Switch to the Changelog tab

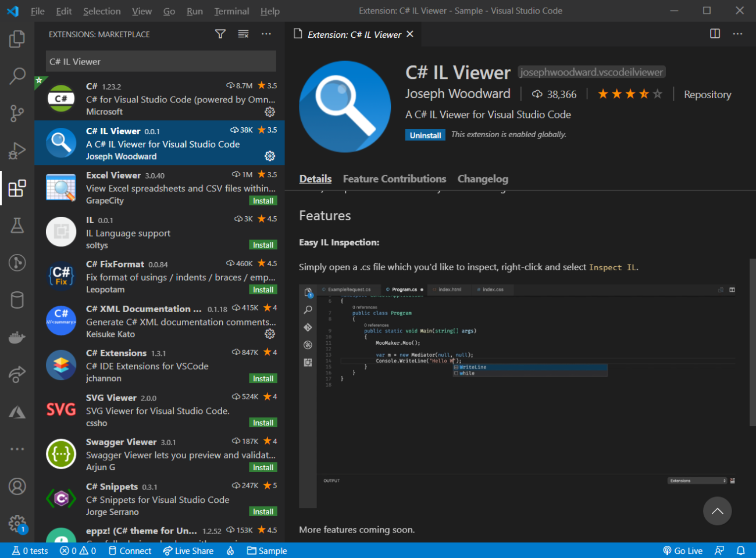pos(483,179)
